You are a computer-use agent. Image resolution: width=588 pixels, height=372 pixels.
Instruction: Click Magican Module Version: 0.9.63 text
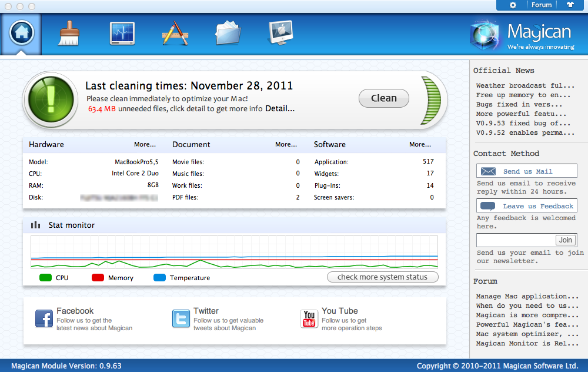(66, 366)
